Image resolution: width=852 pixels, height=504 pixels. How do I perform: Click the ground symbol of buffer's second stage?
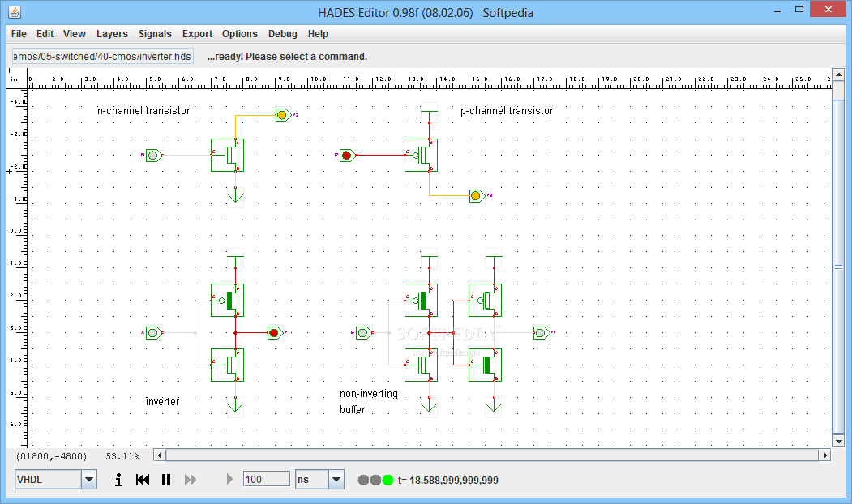coord(494,406)
